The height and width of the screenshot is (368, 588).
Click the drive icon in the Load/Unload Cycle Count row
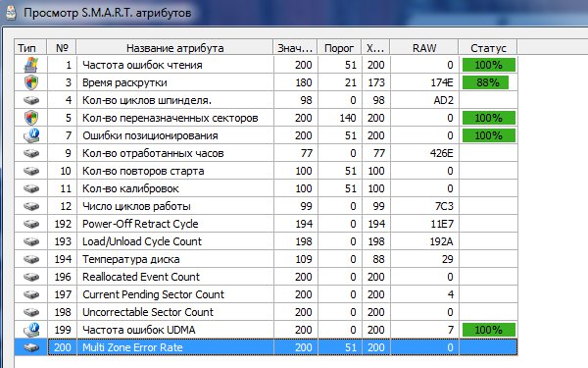tap(31, 241)
